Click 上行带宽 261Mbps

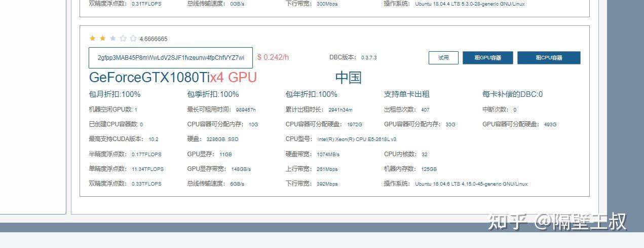(312, 169)
